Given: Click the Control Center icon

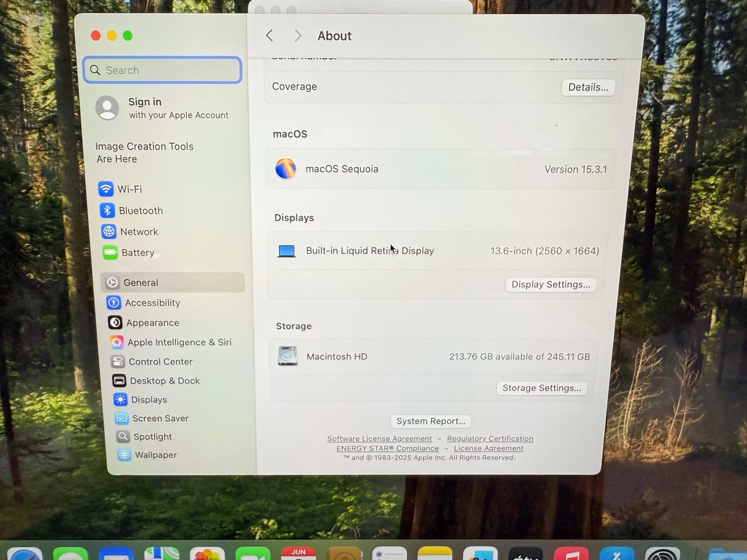Looking at the screenshot, I should click(118, 361).
